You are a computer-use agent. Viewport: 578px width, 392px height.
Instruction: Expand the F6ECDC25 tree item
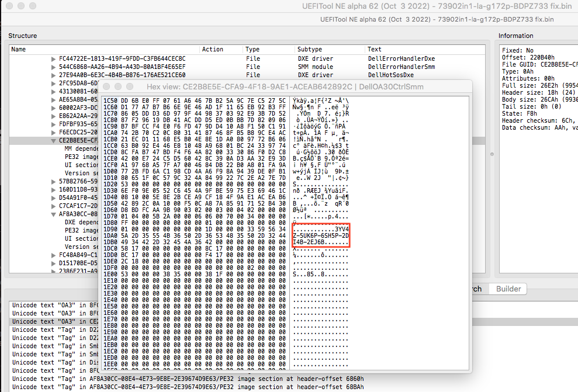click(53, 132)
